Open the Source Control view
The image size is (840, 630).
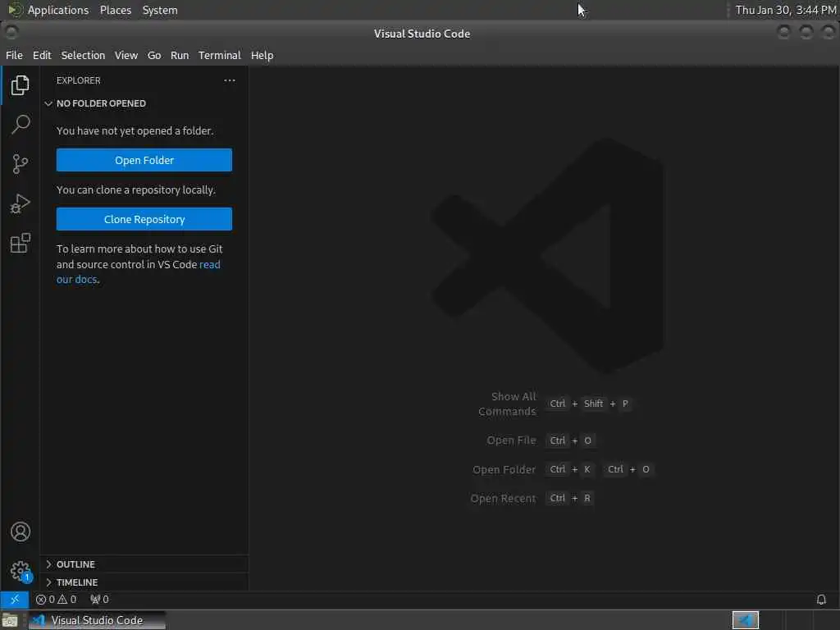[x=20, y=164]
